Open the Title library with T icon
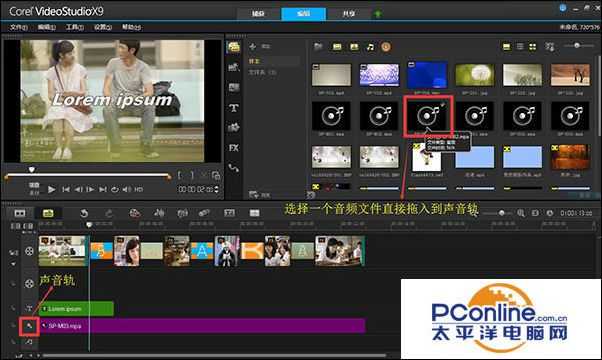 pos(233,108)
